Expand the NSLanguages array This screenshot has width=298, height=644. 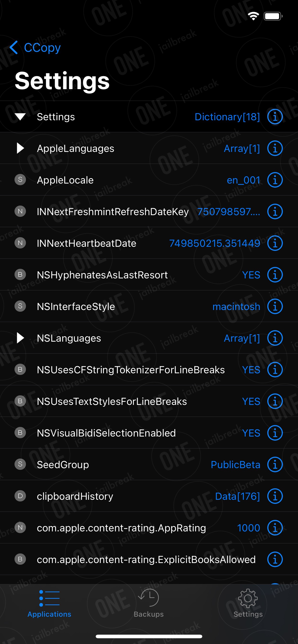click(x=20, y=338)
